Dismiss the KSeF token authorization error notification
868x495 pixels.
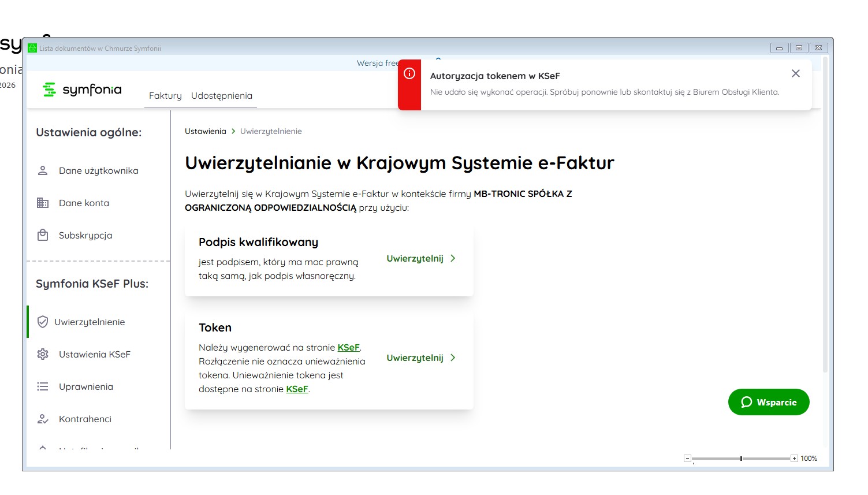[795, 74]
